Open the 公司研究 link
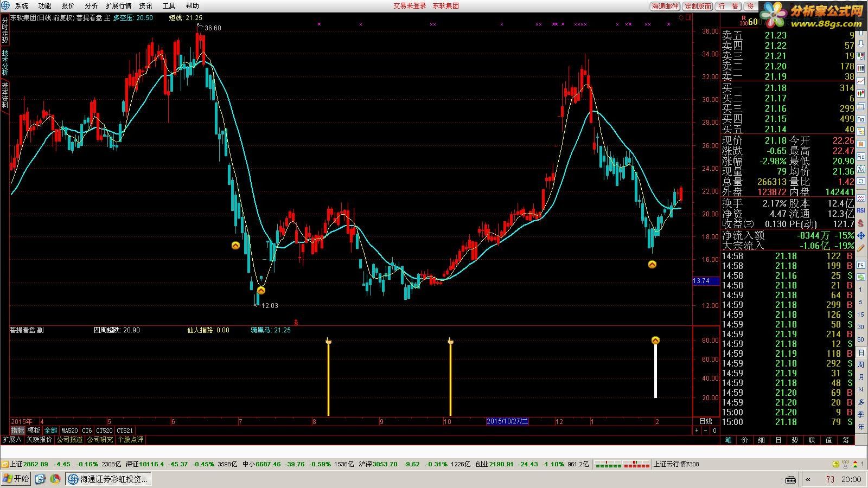The image size is (868, 488). click(x=100, y=440)
